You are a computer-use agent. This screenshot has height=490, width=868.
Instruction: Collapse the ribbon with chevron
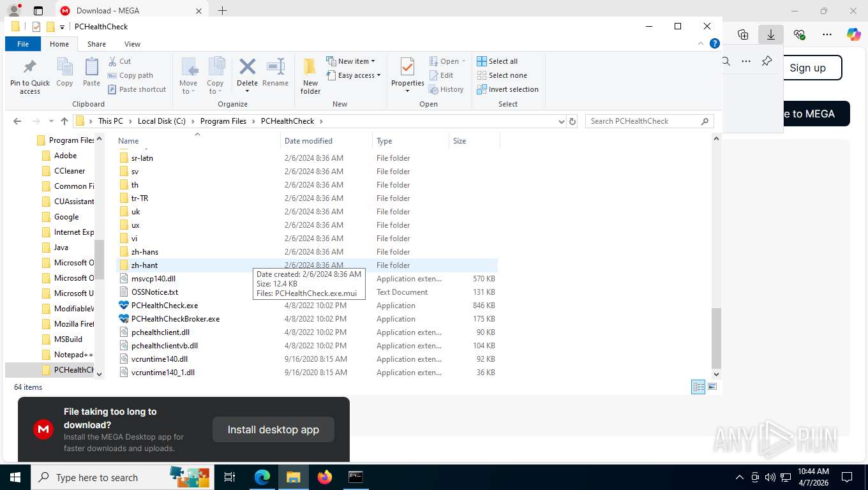tap(701, 44)
